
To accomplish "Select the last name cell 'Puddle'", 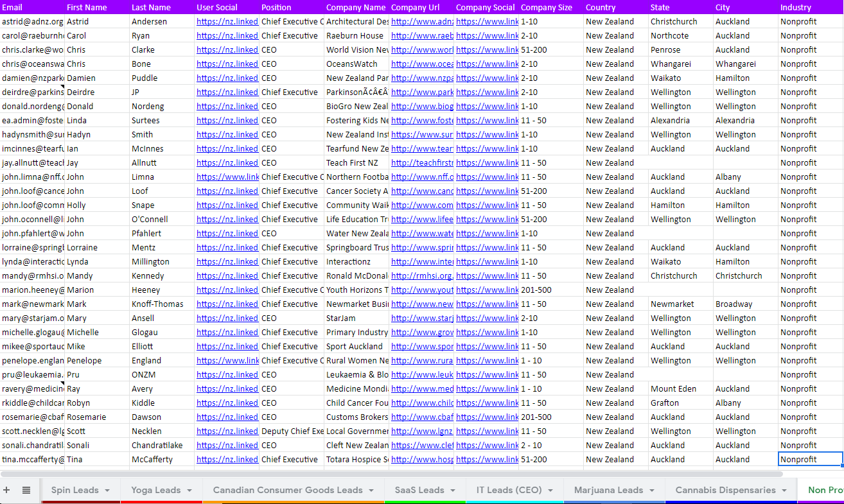I will pos(162,78).
